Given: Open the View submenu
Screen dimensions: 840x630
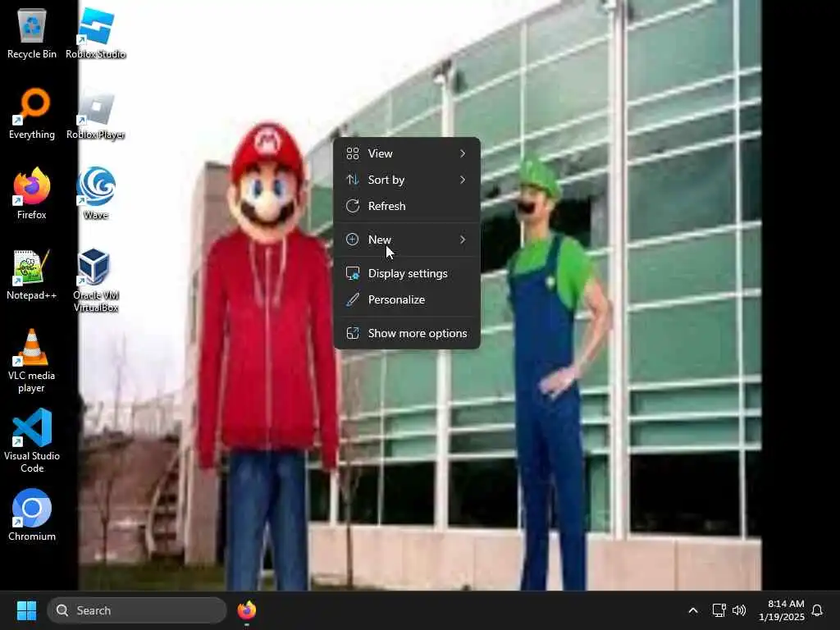Looking at the screenshot, I should (x=407, y=153).
